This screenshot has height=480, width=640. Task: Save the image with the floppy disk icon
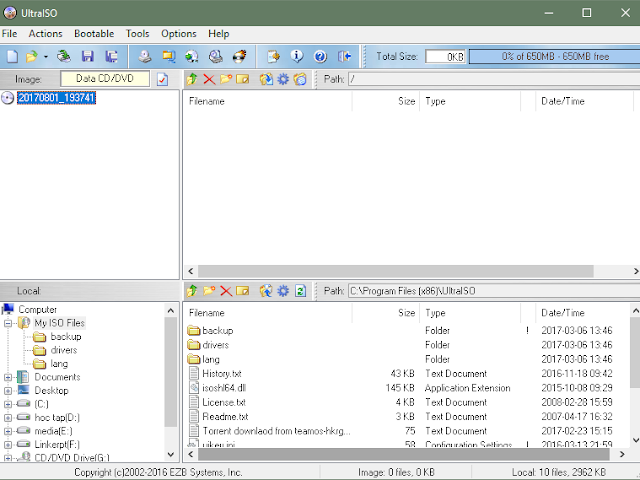click(87, 56)
